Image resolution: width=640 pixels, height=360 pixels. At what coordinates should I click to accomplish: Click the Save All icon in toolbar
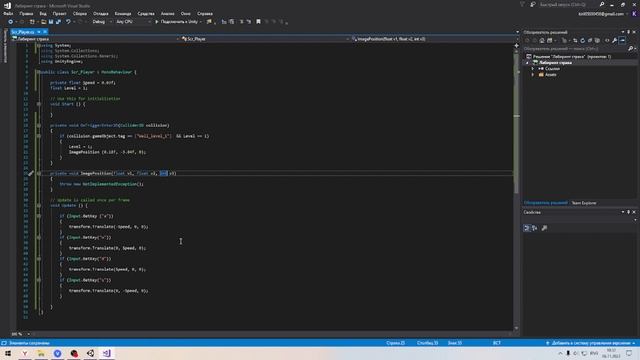click(x=58, y=22)
